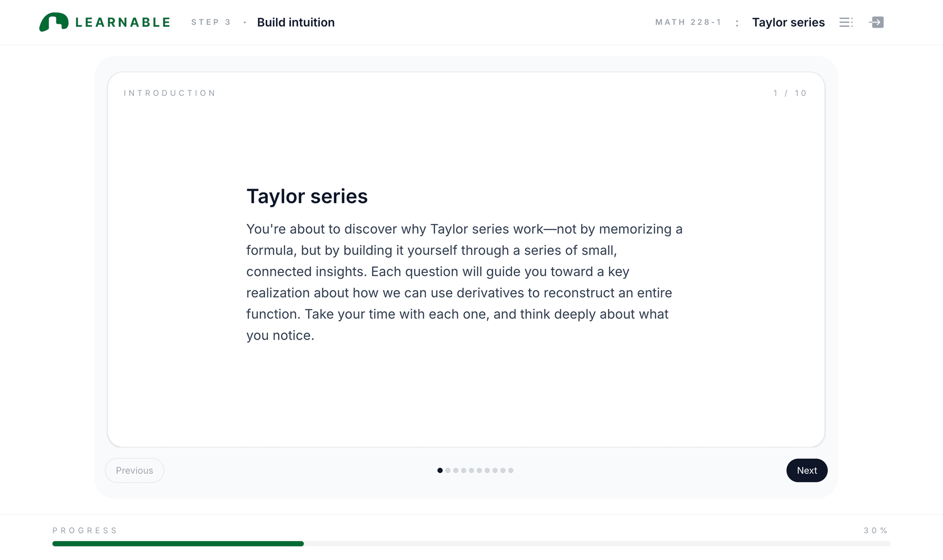Click the exit lesson arrow icon
The image size is (943, 560).
coord(876,22)
